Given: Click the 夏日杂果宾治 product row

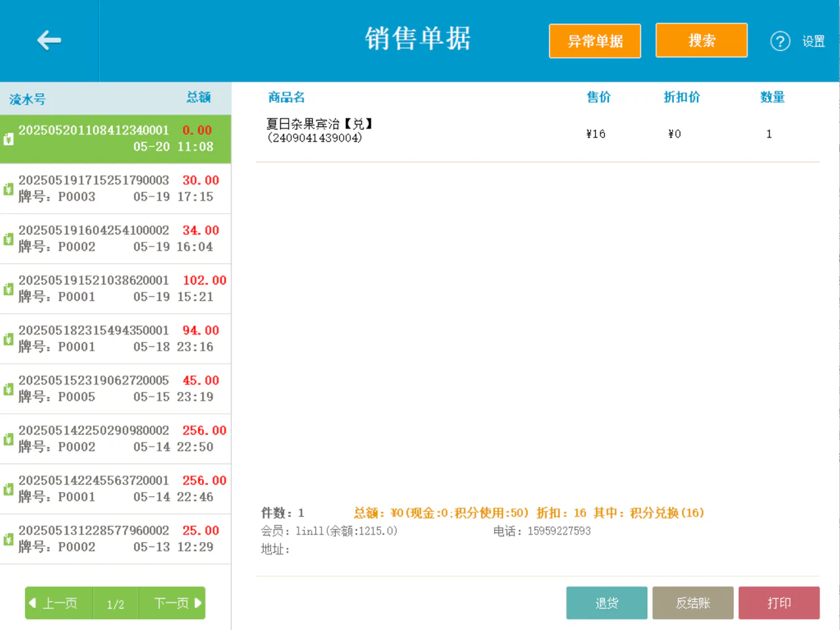Looking at the screenshot, I should 537,131.
